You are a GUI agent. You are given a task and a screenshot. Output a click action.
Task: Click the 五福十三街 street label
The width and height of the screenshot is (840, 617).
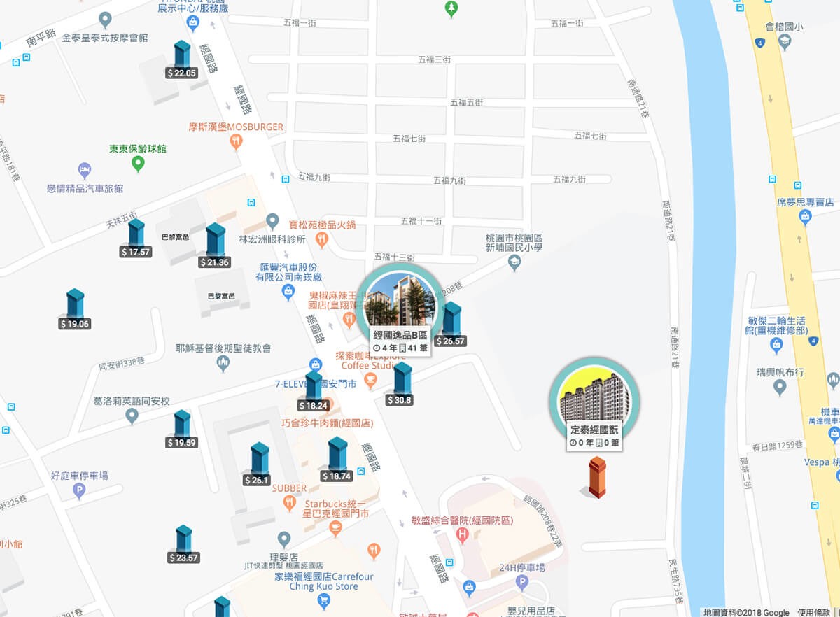(395, 257)
